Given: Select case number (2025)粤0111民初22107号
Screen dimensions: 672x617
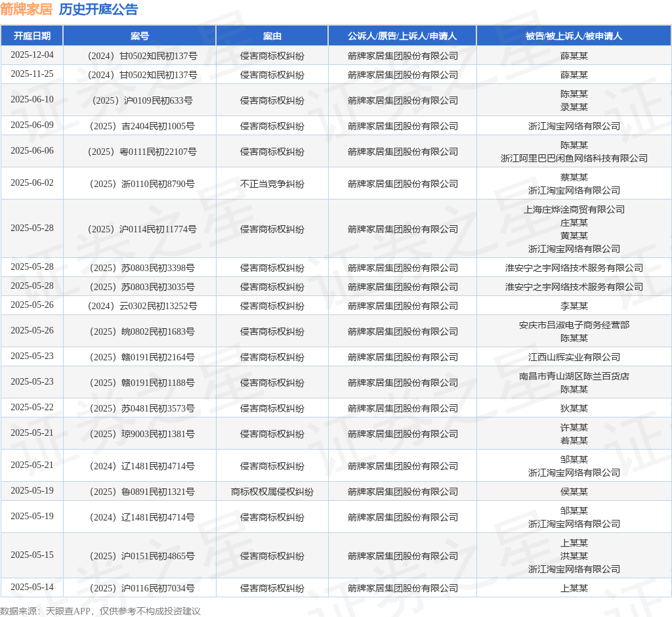Looking at the screenshot, I should (x=142, y=152).
